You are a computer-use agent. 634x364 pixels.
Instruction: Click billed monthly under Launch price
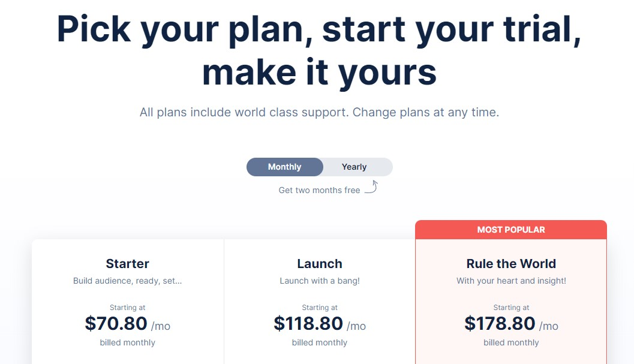click(320, 342)
